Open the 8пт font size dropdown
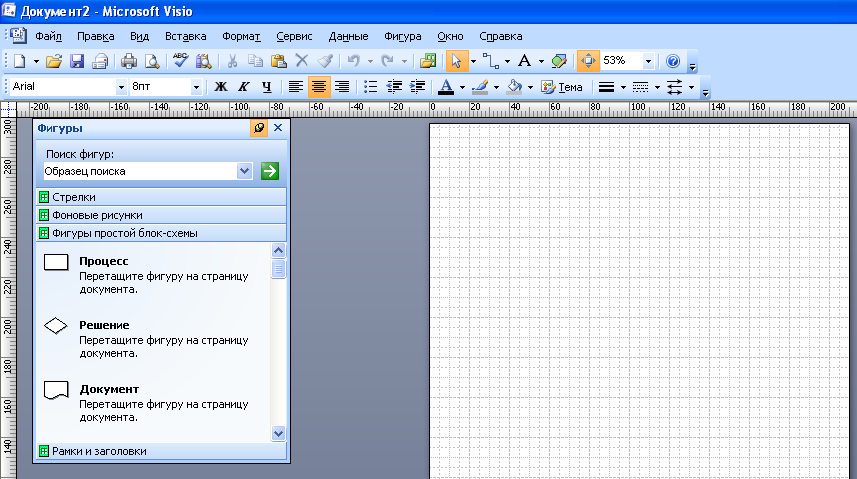Screen dimensions: 857x479 [196, 86]
